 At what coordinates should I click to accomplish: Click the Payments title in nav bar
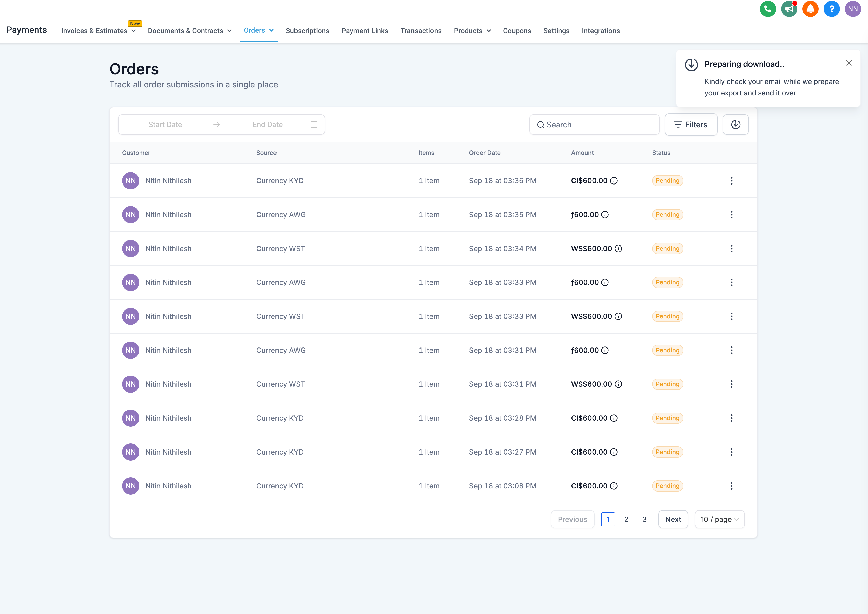(27, 30)
